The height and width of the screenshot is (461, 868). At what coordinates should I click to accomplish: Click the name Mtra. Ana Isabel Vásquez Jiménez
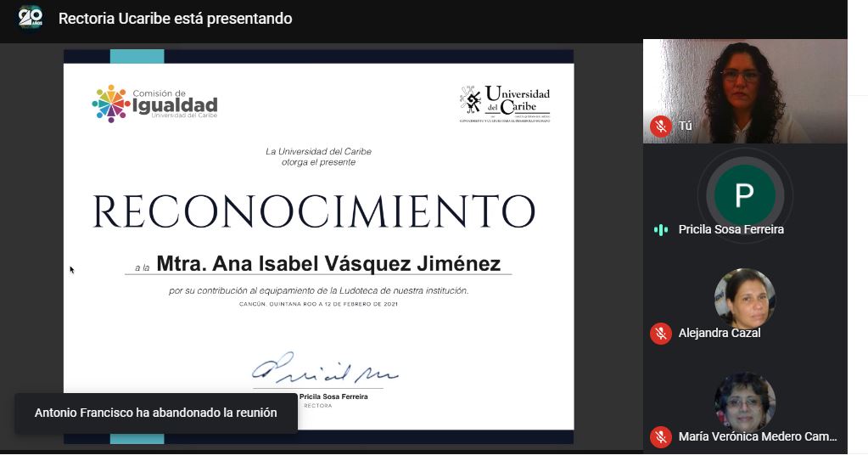pos(328,264)
